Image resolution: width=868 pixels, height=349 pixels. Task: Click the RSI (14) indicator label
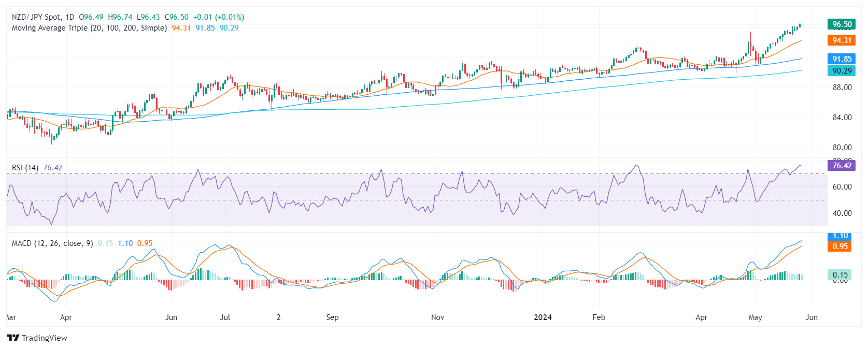pyautogui.click(x=25, y=168)
